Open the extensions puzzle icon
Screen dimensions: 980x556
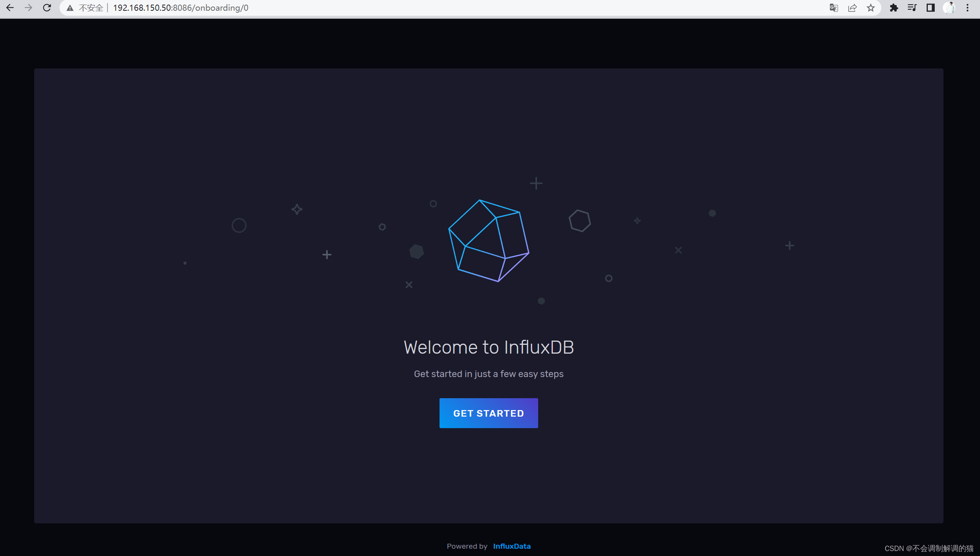pyautogui.click(x=894, y=8)
